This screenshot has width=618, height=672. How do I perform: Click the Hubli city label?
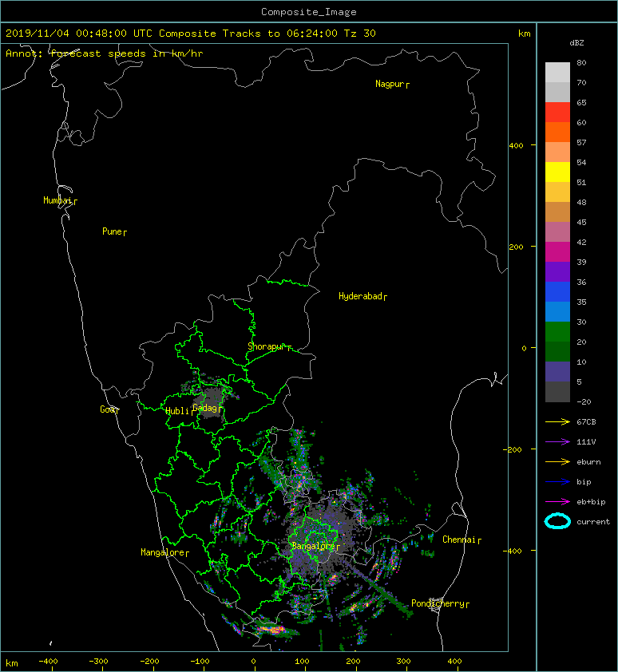point(179,411)
